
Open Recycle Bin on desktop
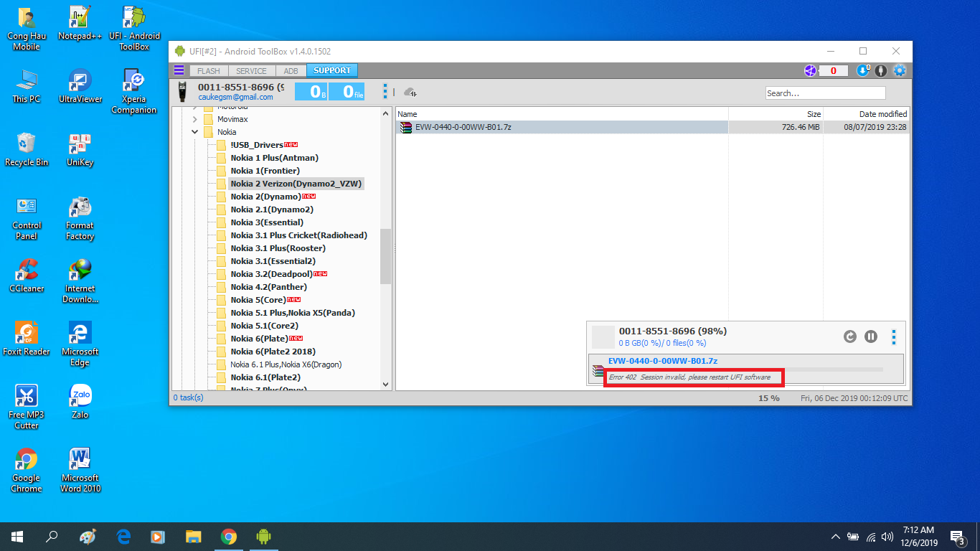click(x=27, y=150)
